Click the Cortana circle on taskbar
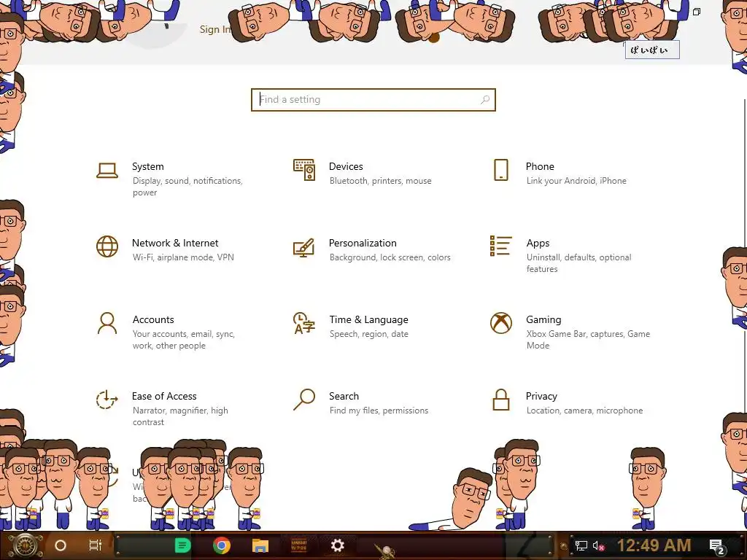 (x=61, y=545)
